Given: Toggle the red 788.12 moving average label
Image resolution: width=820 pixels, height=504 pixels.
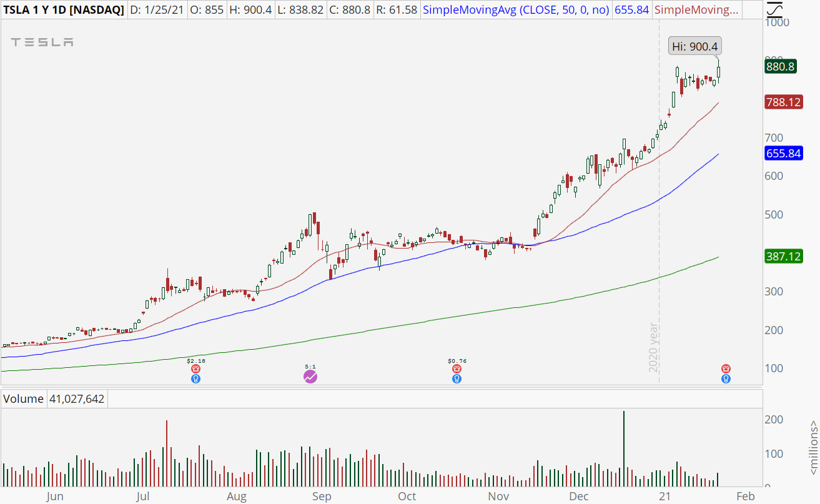Looking at the screenshot, I should (x=783, y=102).
